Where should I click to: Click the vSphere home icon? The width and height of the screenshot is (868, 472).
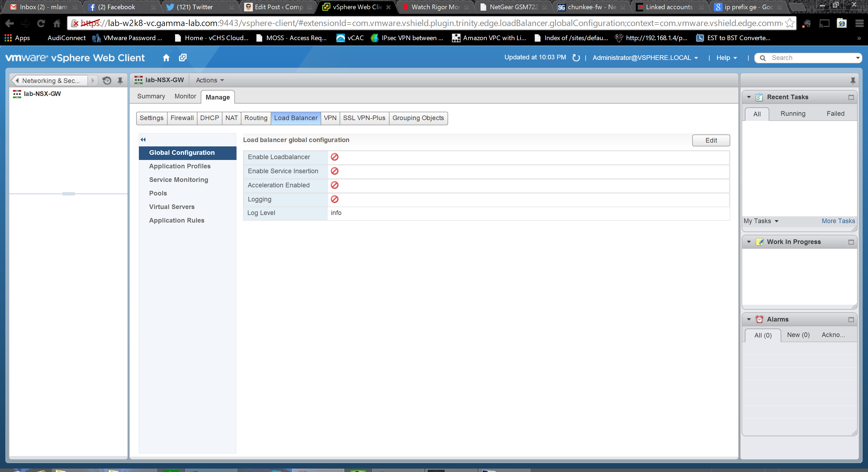(166, 57)
